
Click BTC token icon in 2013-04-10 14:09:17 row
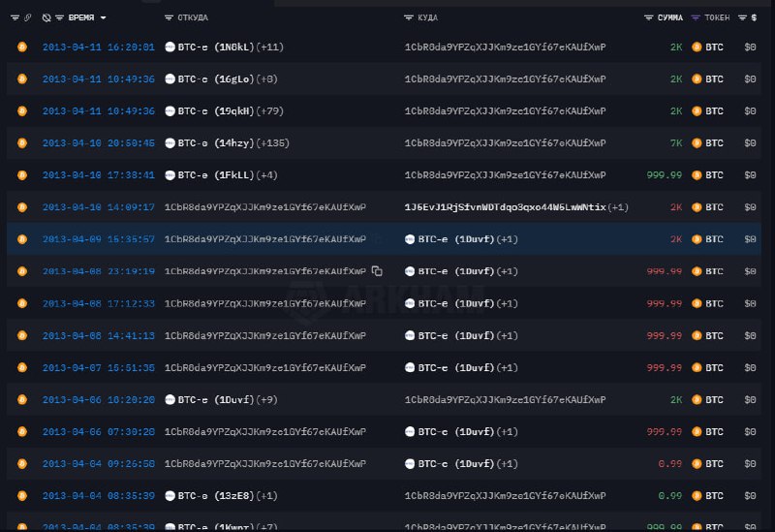[697, 207]
